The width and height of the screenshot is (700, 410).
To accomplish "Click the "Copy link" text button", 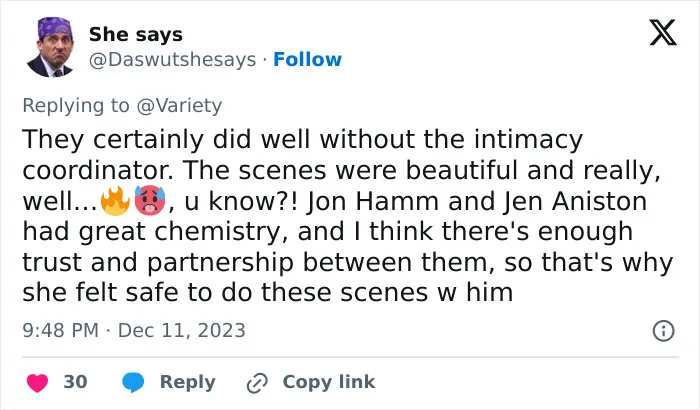I will tap(329, 382).
